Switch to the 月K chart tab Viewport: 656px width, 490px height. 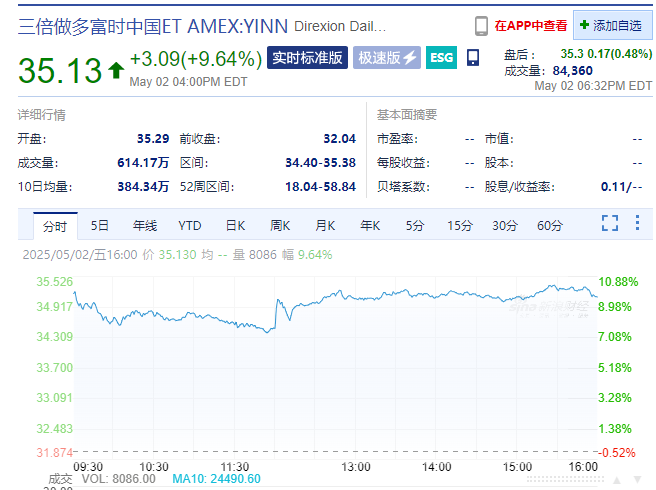coord(325,225)
